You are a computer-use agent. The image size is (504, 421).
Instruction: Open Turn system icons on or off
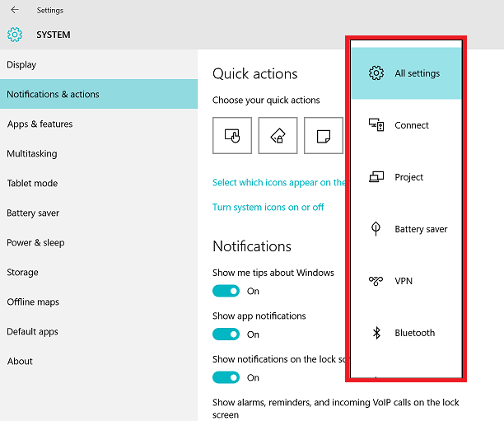(268, 207)
